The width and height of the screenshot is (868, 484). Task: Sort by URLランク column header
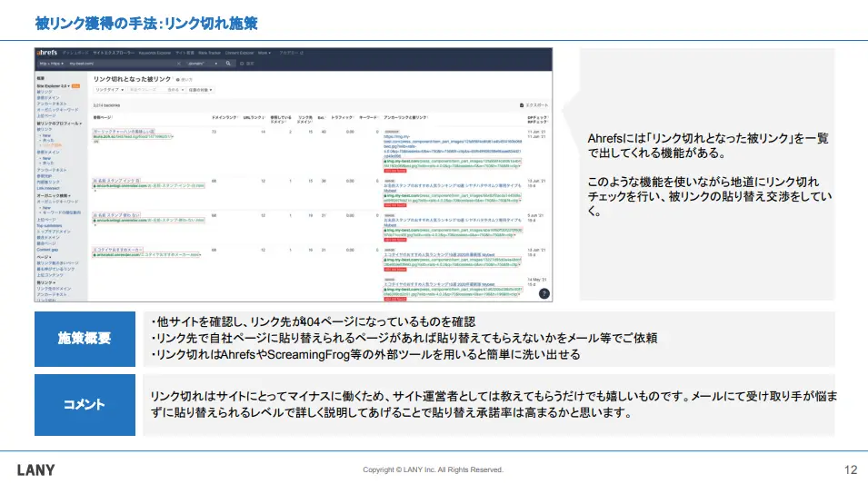coord(254,118)
